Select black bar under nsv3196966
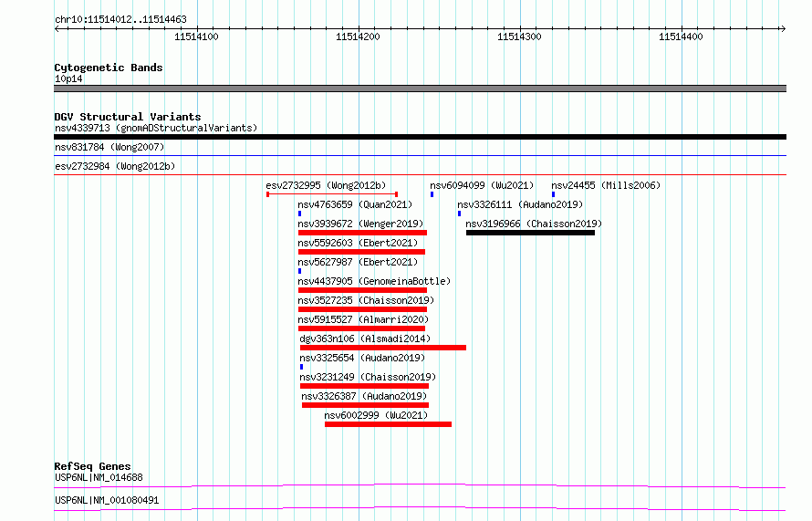Screen dimensions: 812x521 (530, 233)
